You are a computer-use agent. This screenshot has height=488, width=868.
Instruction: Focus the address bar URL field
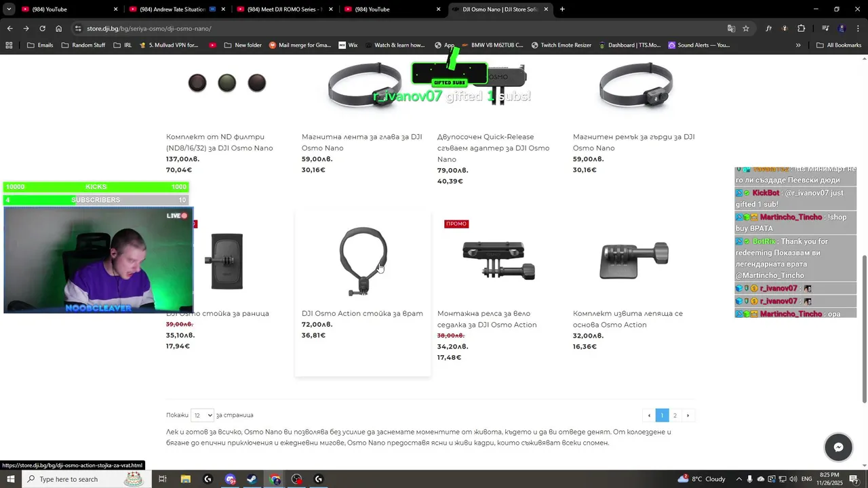click(400, 28)
